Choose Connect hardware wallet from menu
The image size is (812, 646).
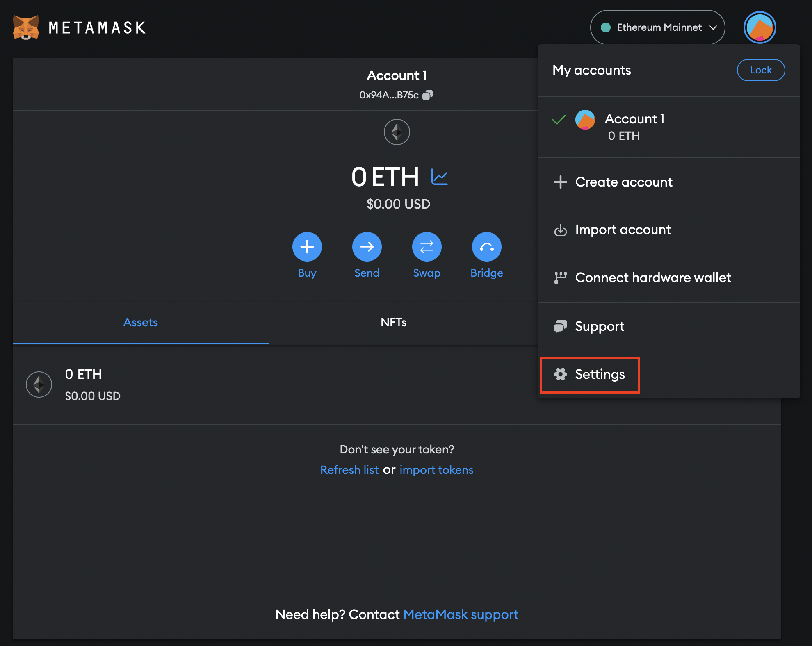pyautogui.click(x=669, y=278)
